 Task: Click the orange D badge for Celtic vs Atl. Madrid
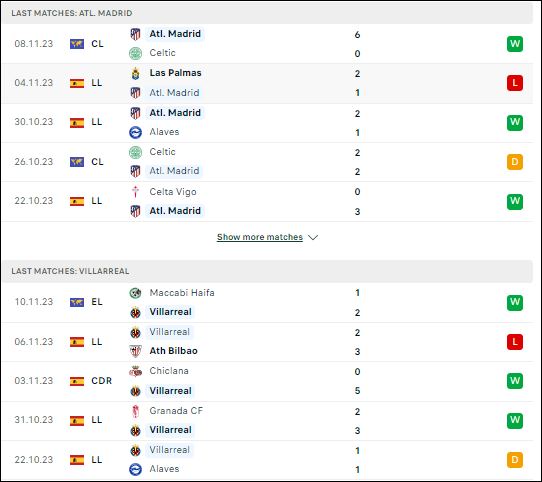[x=515, y=162]
